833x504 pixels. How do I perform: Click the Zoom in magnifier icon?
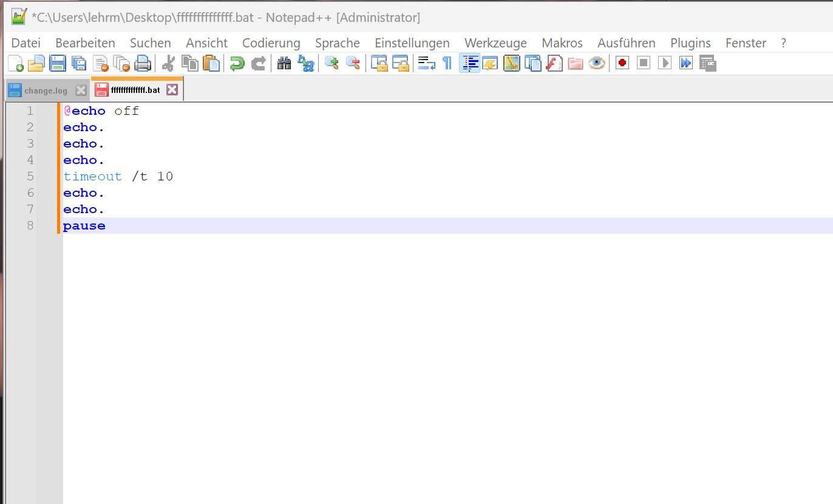(x=331, y=63)
